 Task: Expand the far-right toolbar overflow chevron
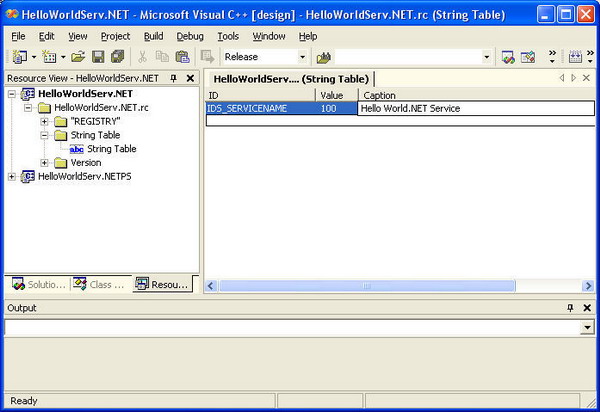[590, 56]
